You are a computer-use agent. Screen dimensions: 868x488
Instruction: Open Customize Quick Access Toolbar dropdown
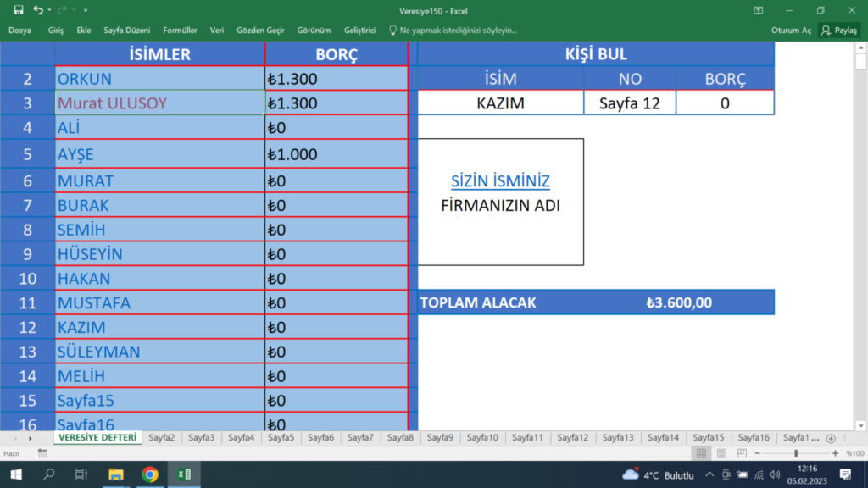pos(86,9)
